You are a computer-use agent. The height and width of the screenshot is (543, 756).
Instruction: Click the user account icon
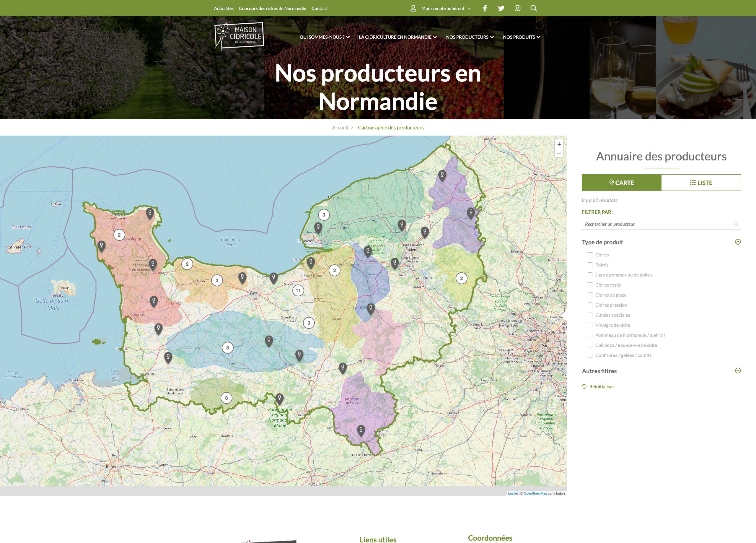(413, 8)
